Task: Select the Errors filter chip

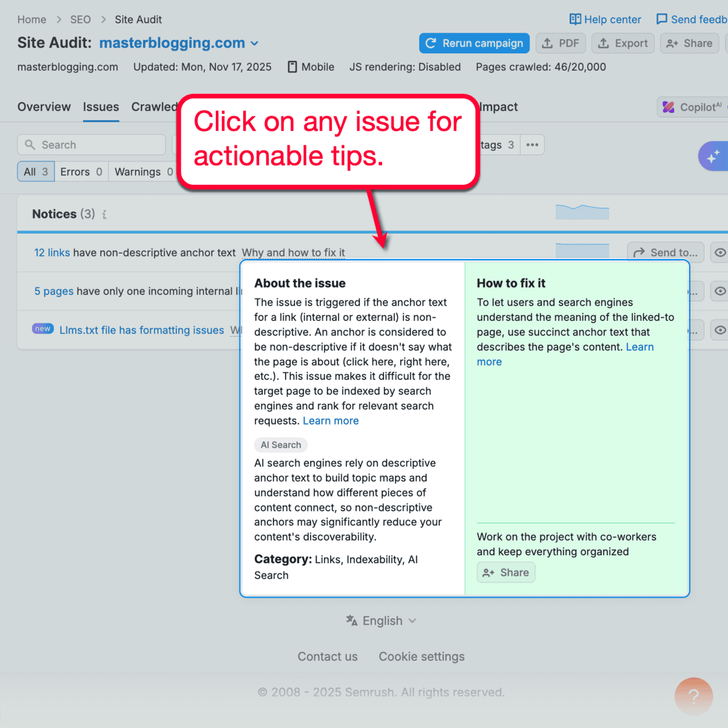Action: click(x=81, y=172)
